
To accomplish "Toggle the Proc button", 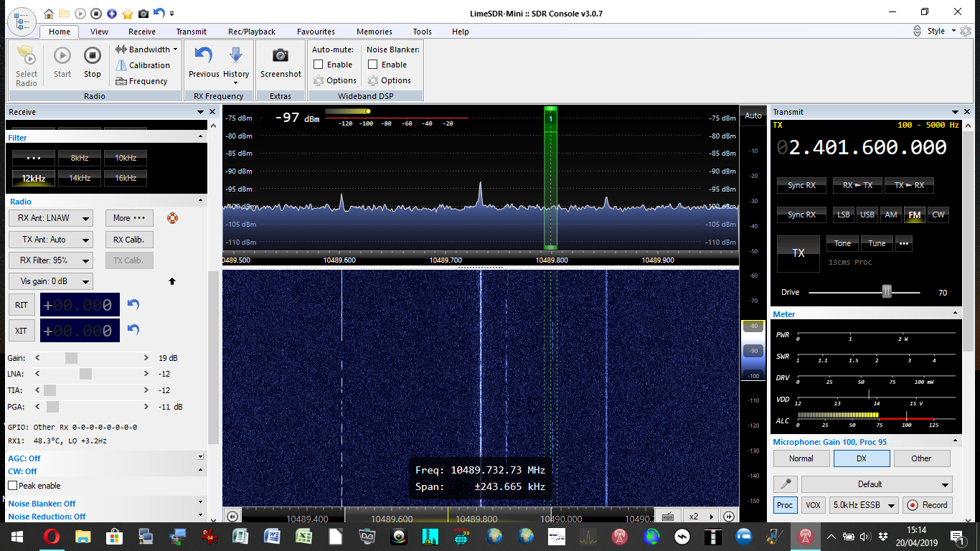I will [x=785, y=505].
